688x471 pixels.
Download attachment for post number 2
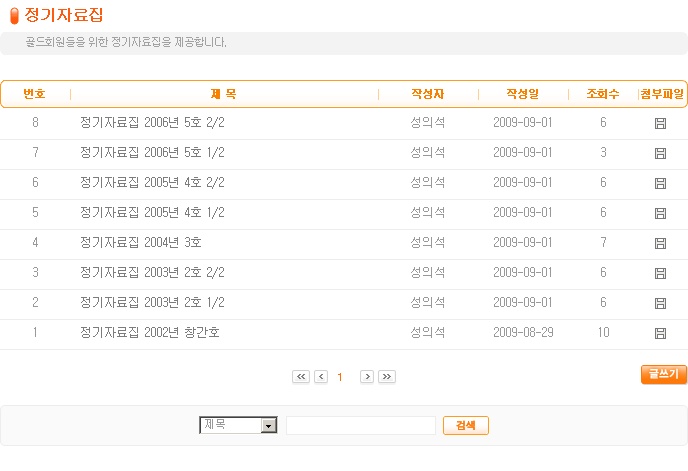point(660,303)
